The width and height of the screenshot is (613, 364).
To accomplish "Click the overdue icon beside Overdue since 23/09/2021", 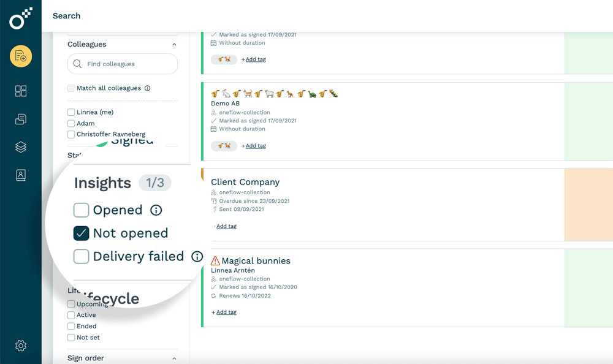I will click(213, 201).
